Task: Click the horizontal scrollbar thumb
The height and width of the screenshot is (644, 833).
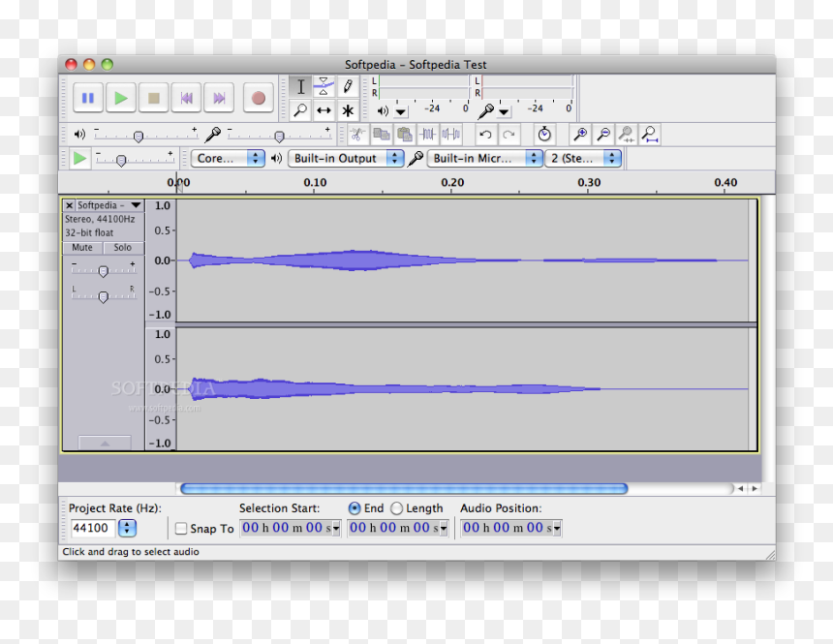Action: [404, 488]
